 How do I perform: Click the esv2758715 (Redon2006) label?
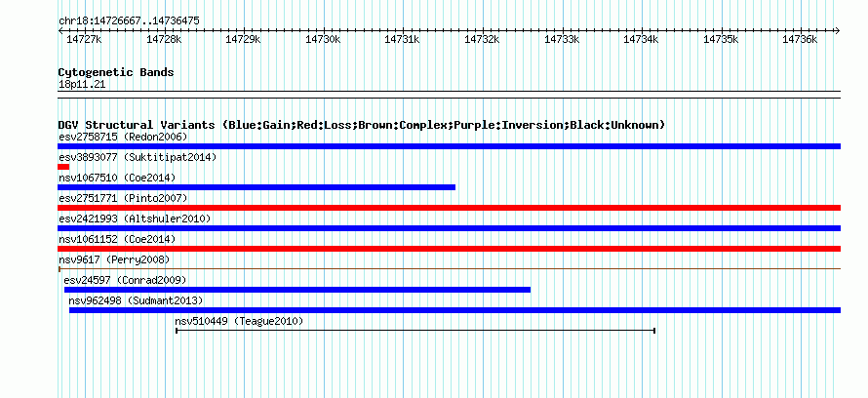pyautogui.click(x=123, y=137)
